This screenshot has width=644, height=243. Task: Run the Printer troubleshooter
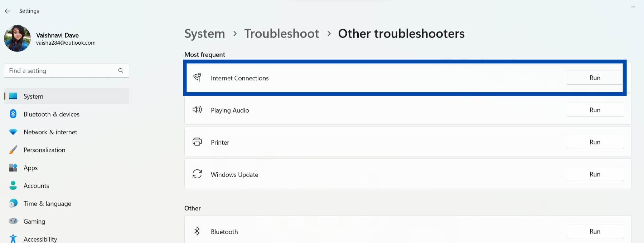(x=595, y=142)
